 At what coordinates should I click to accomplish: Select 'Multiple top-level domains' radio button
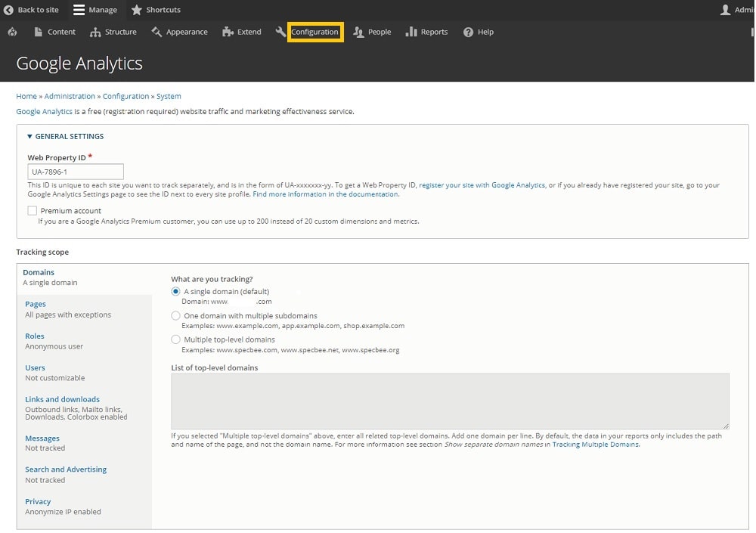click(x=176, y=339)
